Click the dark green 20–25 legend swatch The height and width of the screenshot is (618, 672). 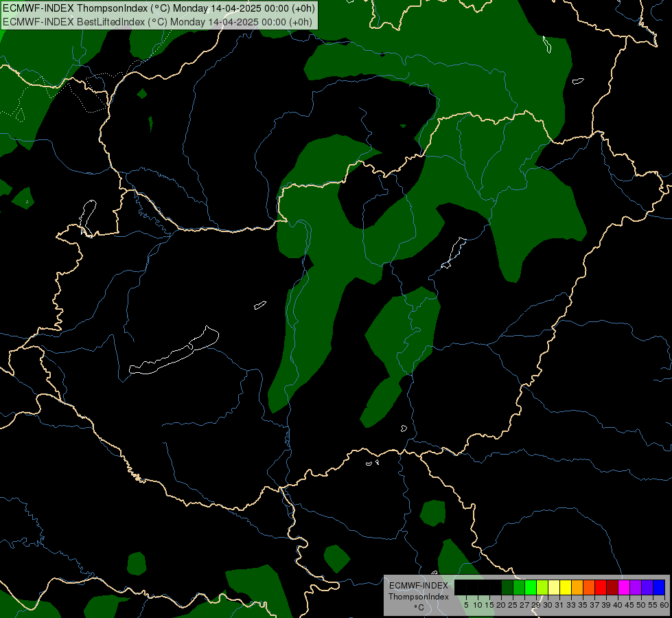point(507,587)
